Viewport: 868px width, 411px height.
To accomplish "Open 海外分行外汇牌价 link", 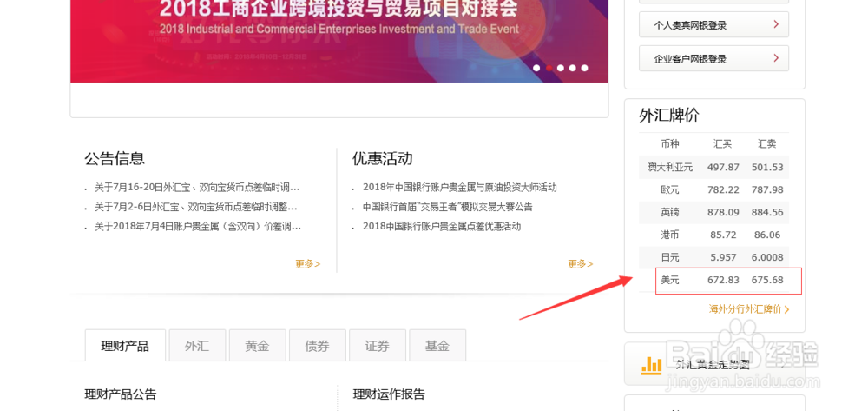I will (749, 309).
